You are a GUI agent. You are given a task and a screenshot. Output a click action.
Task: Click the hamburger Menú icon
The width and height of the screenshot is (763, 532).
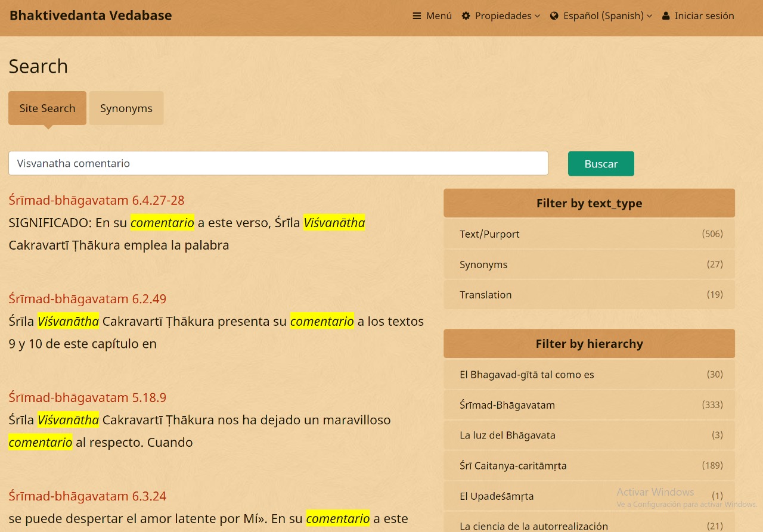point(417,16)
